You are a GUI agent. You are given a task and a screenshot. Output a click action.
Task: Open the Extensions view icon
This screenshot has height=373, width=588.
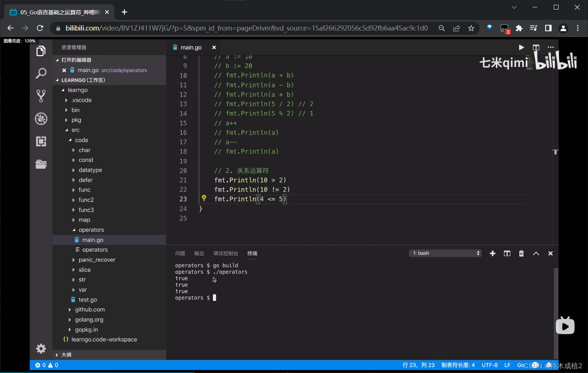(41, 141)
